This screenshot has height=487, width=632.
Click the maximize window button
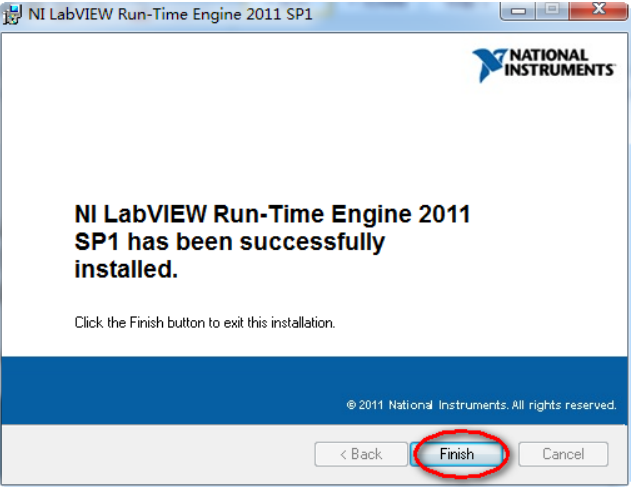(552, 10)
